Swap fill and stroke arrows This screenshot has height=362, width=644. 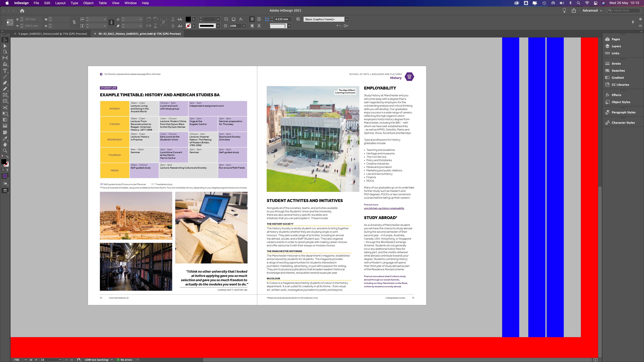[x=7, y=157]
